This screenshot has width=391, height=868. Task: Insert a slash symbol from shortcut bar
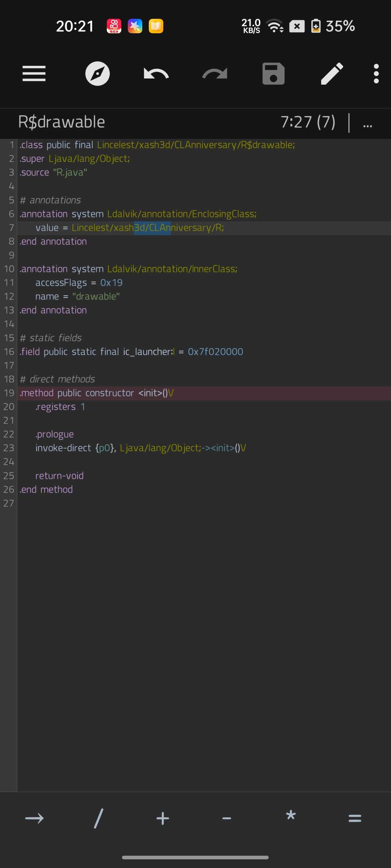point(98,818)
